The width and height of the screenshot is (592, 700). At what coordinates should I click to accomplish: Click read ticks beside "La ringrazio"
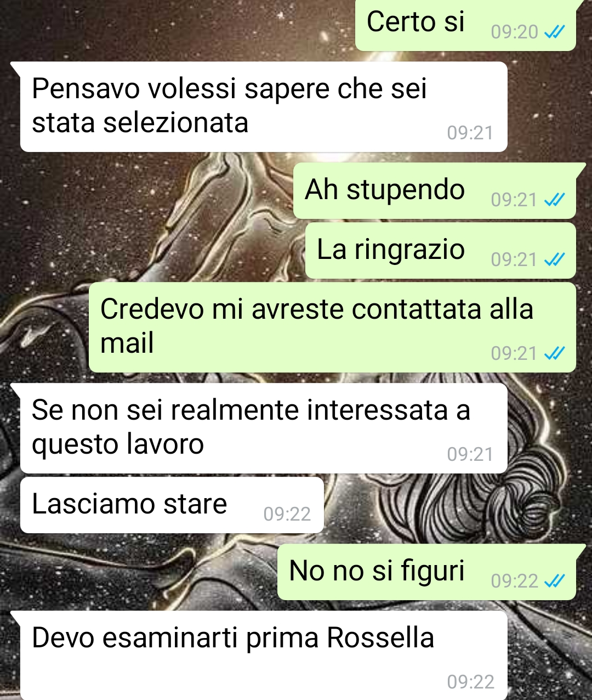pyautogui.click(x=554, y=259)
